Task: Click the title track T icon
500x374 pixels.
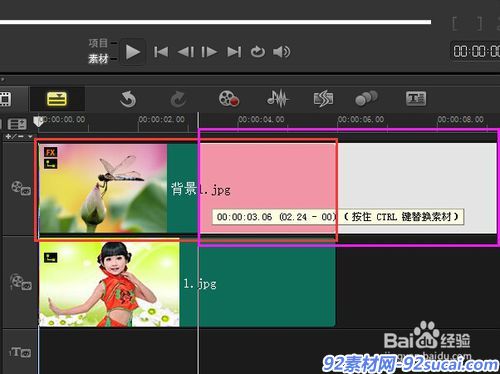Action: point(20,352)
